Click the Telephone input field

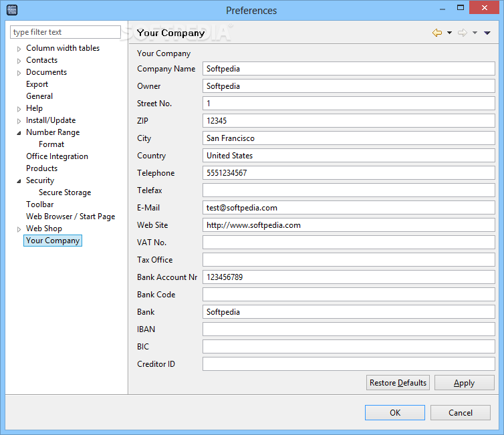tap(349, 173)
